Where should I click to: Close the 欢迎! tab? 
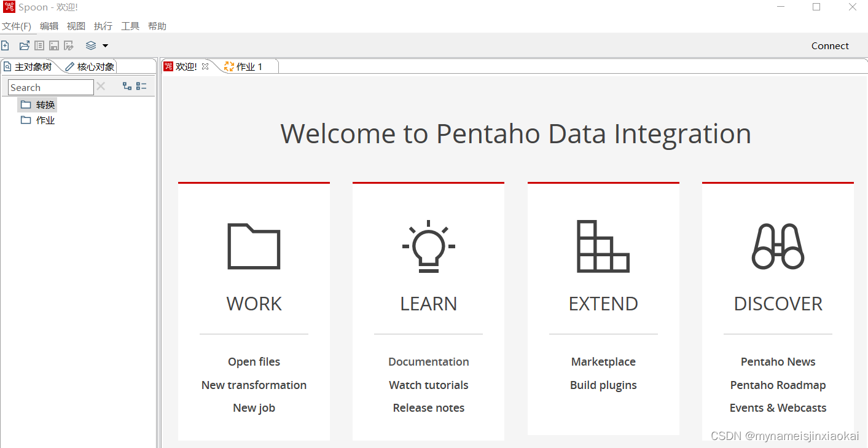click(205, 66)
